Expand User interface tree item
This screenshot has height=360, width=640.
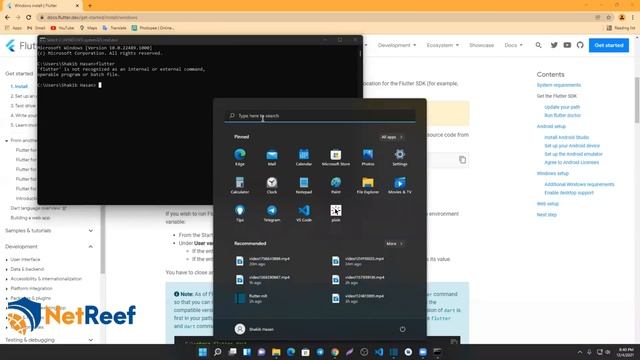pos(7,260)
